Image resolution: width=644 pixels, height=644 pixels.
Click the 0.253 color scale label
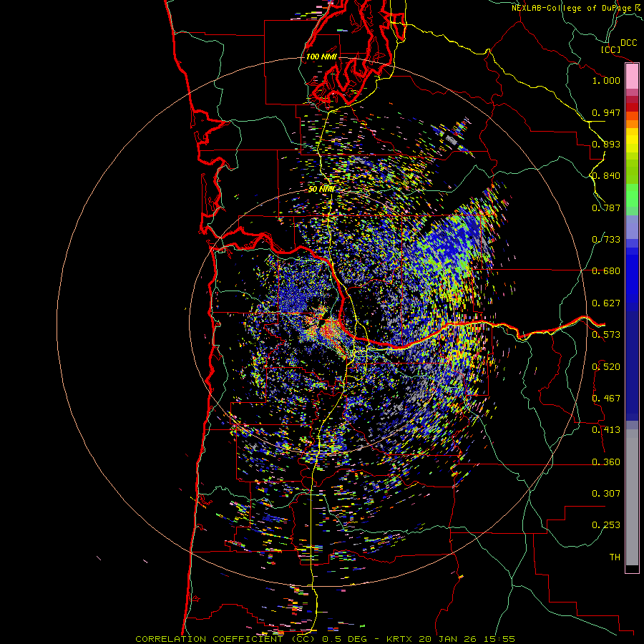click(606, 525)
